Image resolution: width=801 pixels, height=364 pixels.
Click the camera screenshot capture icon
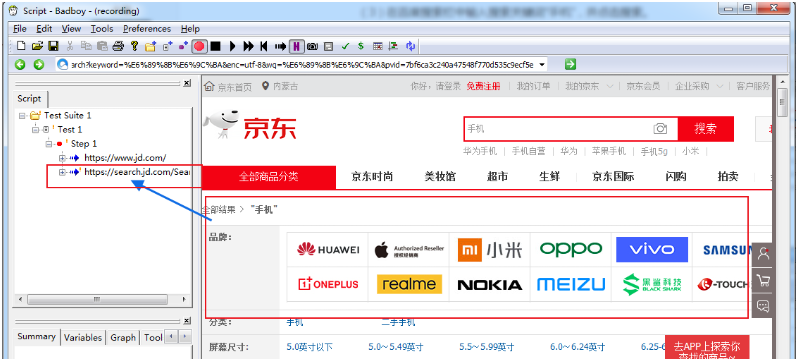pyautogui.click(x=312, y=46)
